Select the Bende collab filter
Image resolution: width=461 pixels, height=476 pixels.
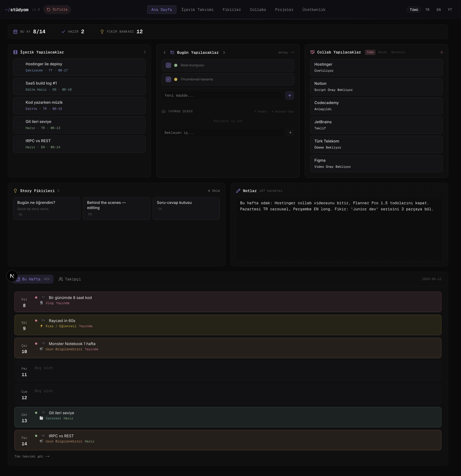click(382, 52)
